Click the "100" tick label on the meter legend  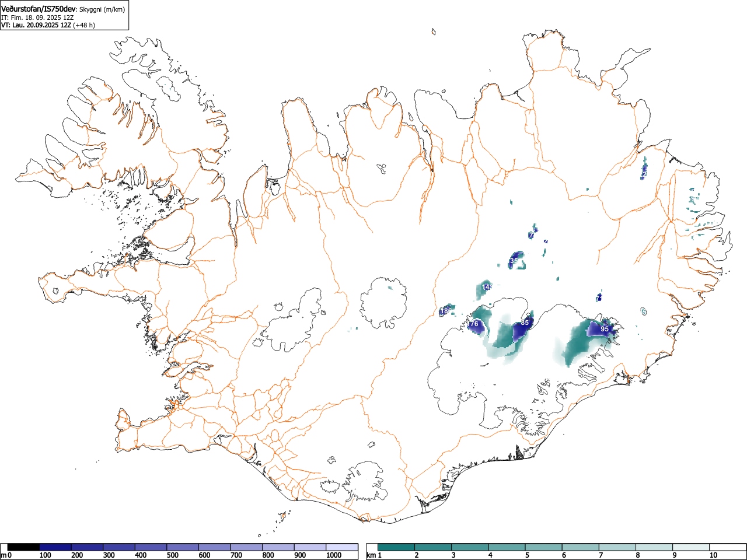45,555
